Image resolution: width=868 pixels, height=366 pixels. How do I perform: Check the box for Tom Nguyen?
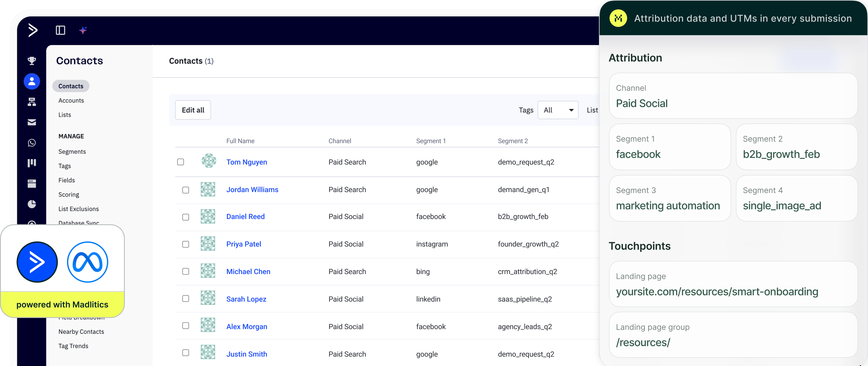(x=181, y=162)
